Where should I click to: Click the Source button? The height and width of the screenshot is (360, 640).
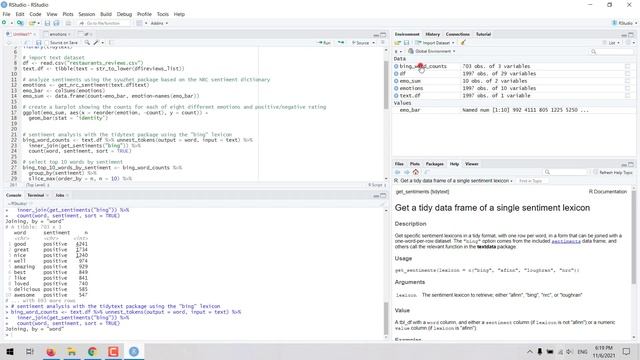(x=360, y=43)
